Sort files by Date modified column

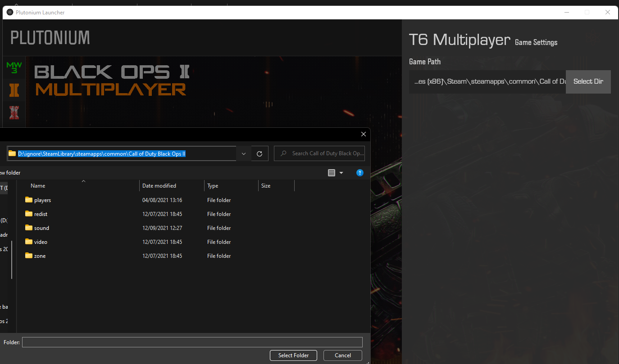tap(159, 186)
